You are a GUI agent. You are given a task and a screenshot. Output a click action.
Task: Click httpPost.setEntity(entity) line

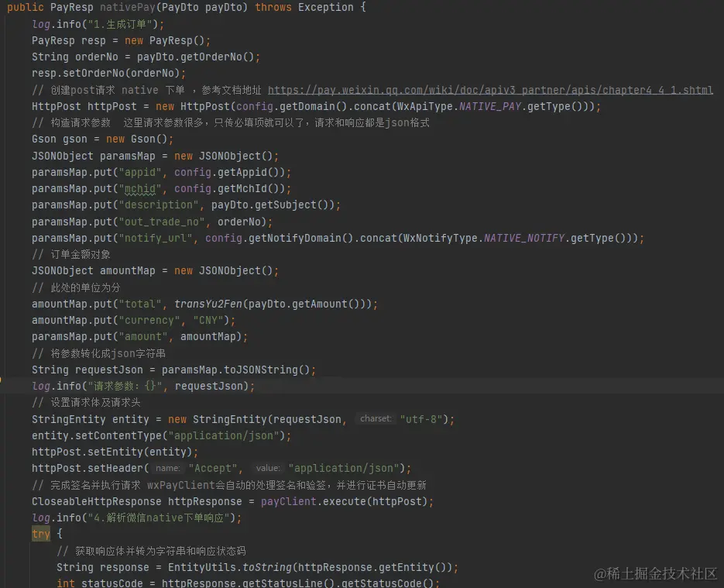(115, 452)
